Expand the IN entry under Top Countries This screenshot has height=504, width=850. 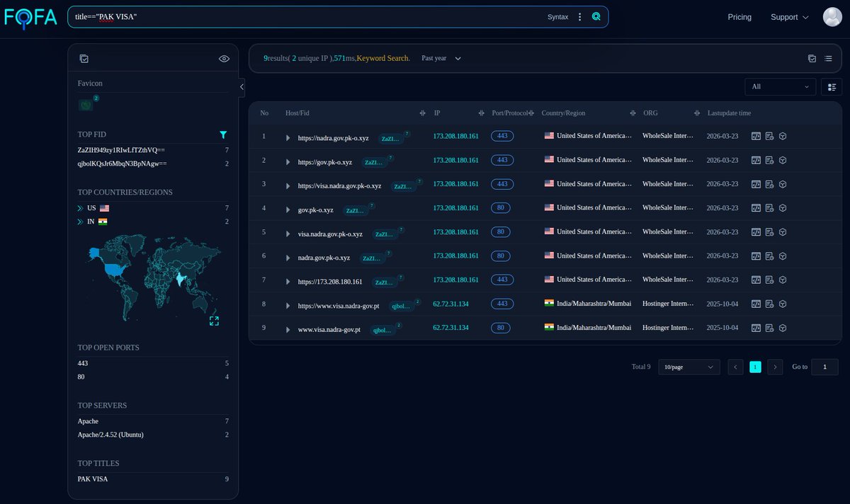[81, 222]
